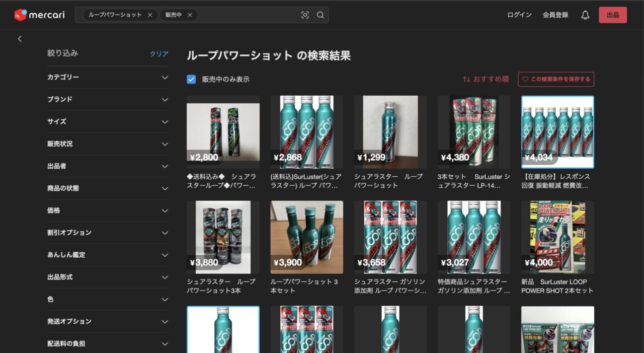Screen dimensions: 644x353
Task: Expand the カテゴリー filter
Action: [x=108, y=78]
